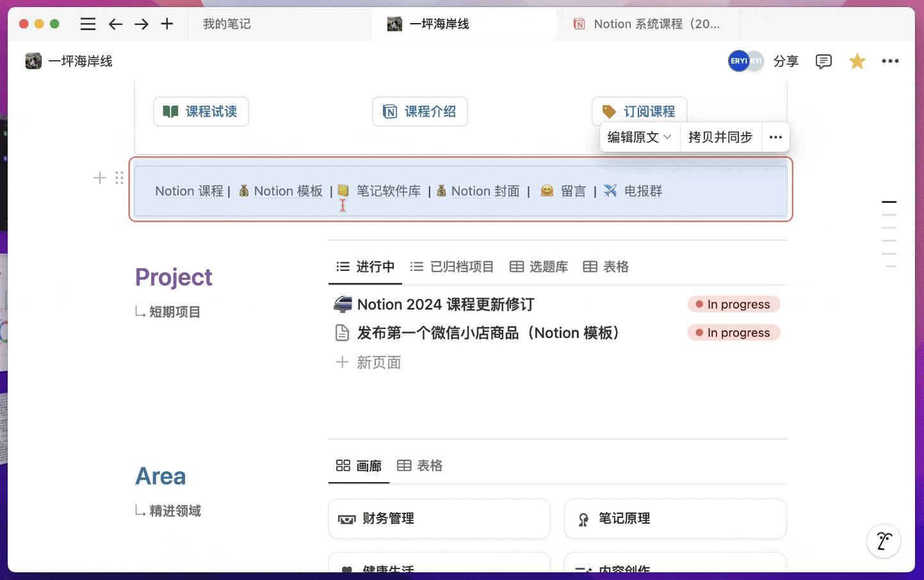
Task: Open the 笔记软件库 link
Action: [x=389, y=191]
